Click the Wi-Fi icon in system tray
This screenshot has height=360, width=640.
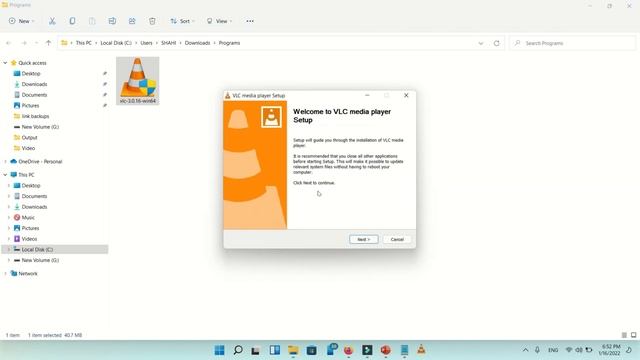pyautogui.click(x=569, y=350)
